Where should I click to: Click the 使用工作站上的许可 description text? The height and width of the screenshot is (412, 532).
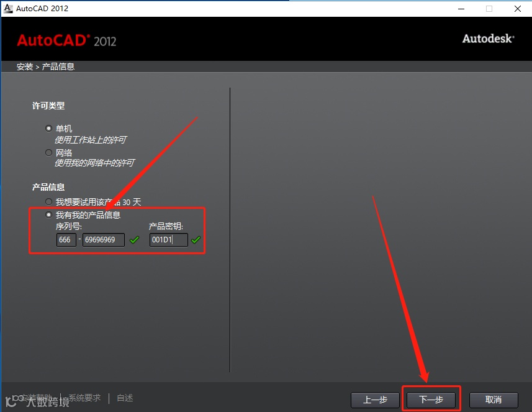pyautogui.click(x=91, y=140)
